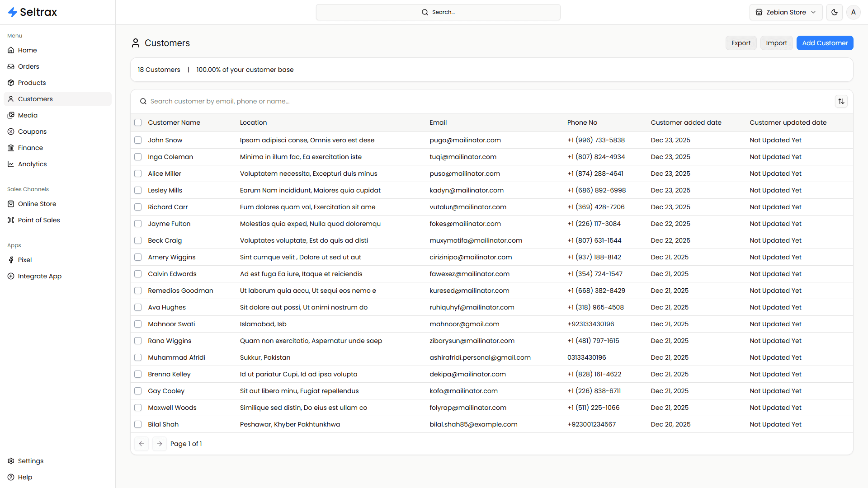The width and height of the screenshot is (868, 488).
Task: Click Gay Cooley customer name
Action: [x=166, y=391]
